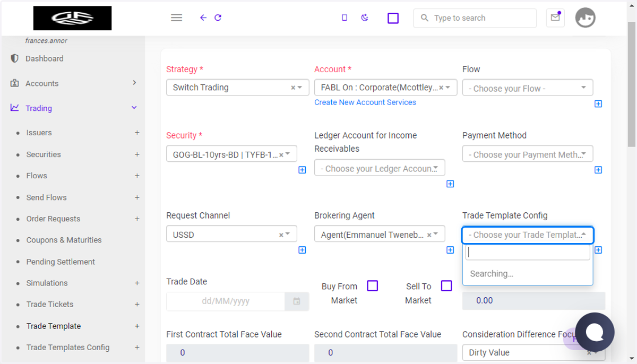Focus the Type to search field
Screen dimensions: 637x364
[x=475, y=18]
